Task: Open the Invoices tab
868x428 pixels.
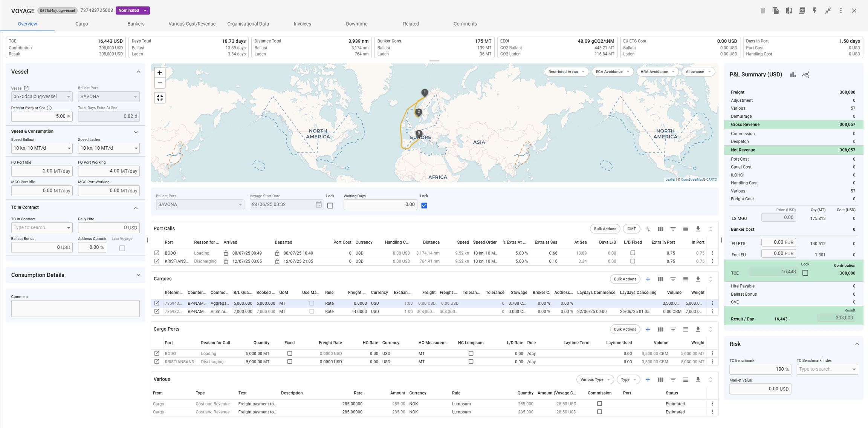Action: pos(302,24)
